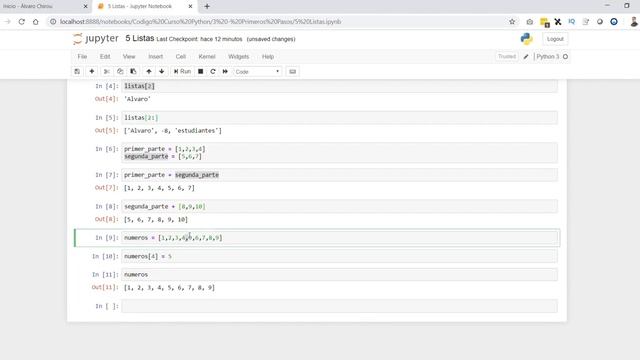Click the Logout button

click(555, 39)
